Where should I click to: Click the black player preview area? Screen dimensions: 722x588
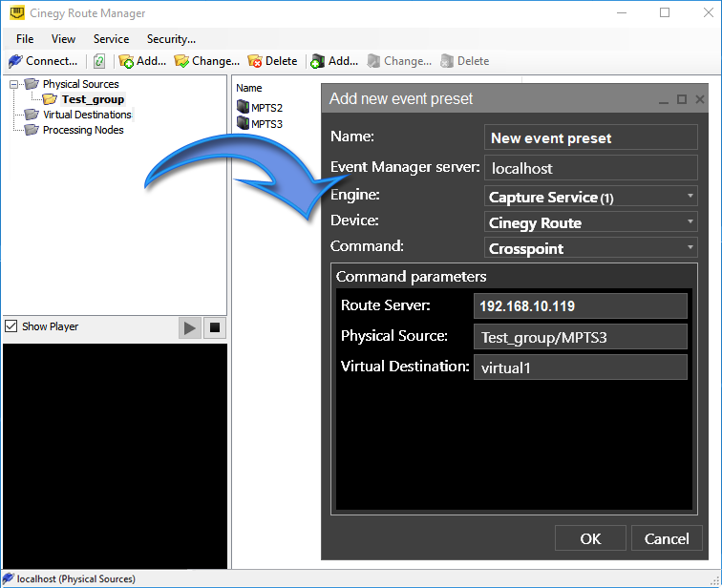pyautogui.click(x=116, y=456)
